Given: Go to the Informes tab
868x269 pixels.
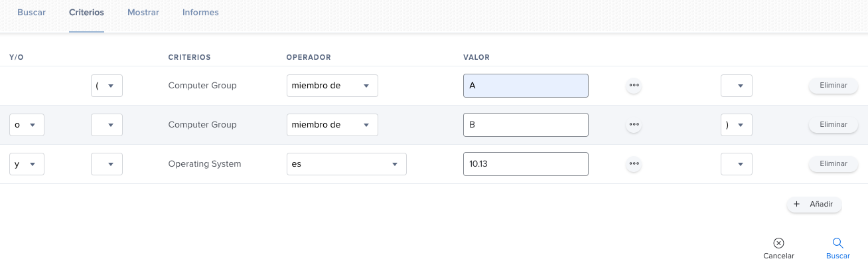Looking at the screenshot, I should pyautogui.click(x=200, y=13).
